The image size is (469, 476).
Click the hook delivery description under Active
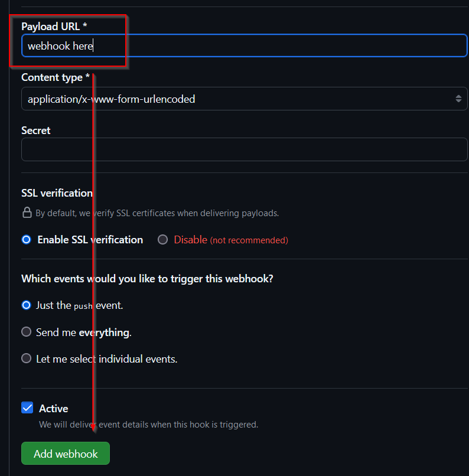[x=148, y=425]
